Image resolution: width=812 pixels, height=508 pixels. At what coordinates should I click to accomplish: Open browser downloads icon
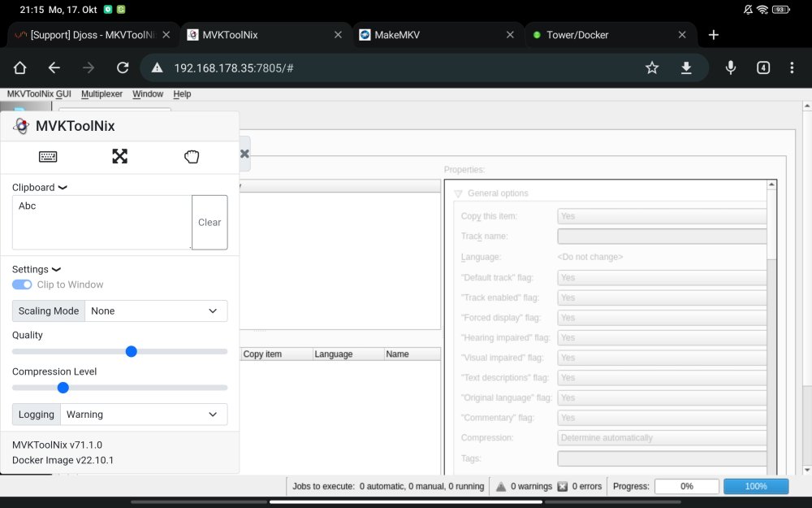pos(686,68)
